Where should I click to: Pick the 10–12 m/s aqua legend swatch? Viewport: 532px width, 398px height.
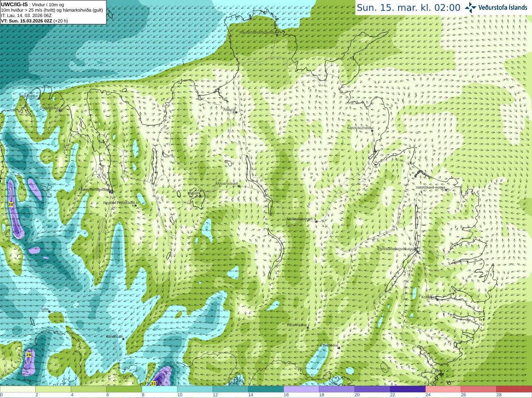point(195,389)
